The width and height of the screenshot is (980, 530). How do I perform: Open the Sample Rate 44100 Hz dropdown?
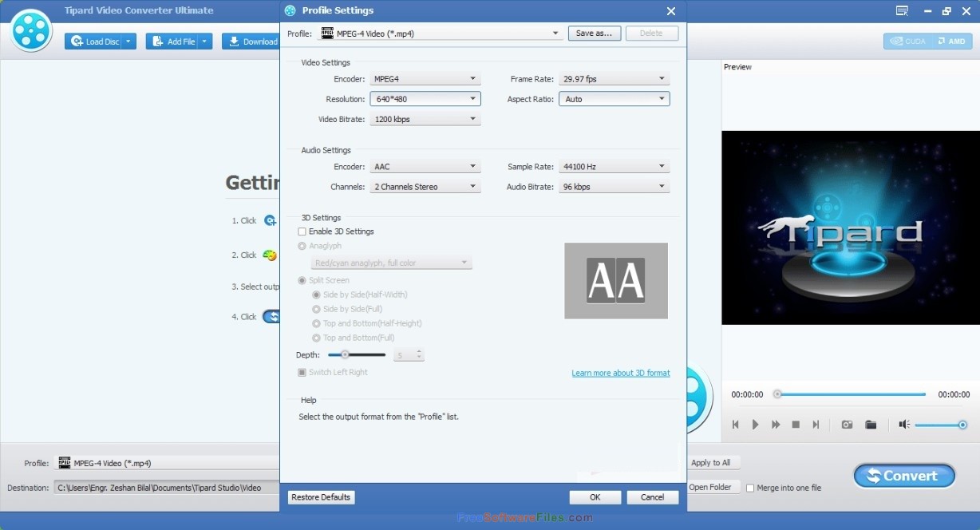click(x=614, y=167)
